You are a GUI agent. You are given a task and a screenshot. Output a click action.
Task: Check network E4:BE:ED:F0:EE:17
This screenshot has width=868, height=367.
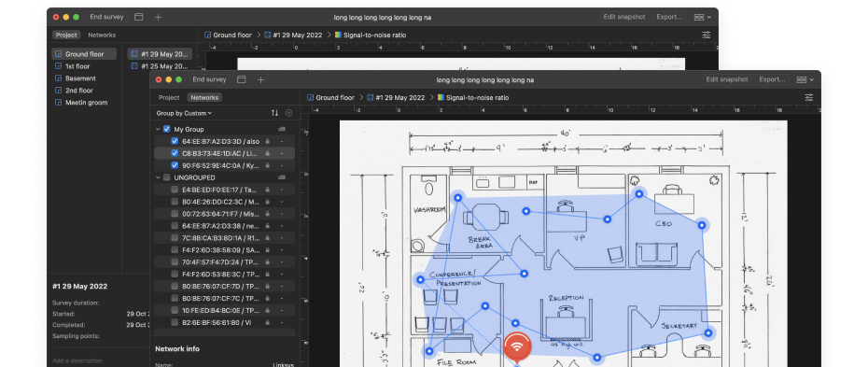[175, 190]
